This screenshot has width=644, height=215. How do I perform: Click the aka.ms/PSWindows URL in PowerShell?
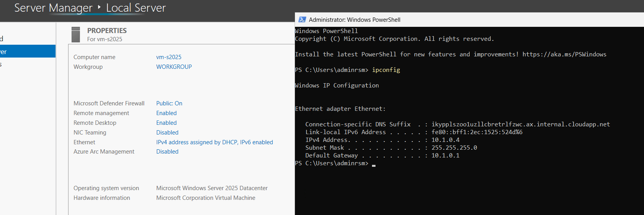564,54
